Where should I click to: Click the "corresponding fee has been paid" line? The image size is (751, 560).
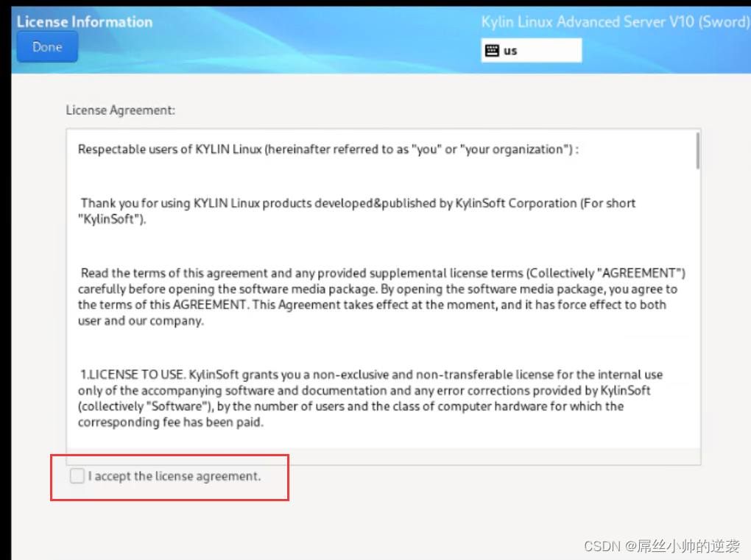pyautogui.click(x=170, y=422)
